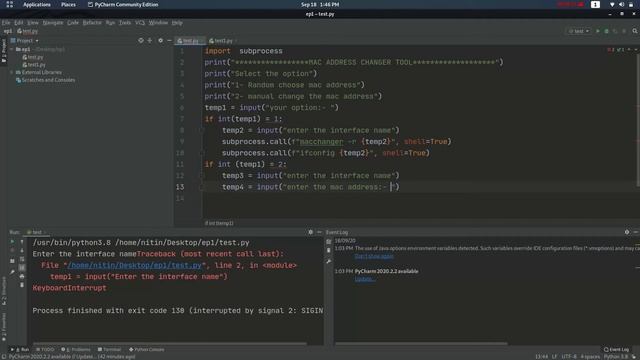The image size is (640, 360).
Task: Open the Edit menu
Action: tap(19, 23)
